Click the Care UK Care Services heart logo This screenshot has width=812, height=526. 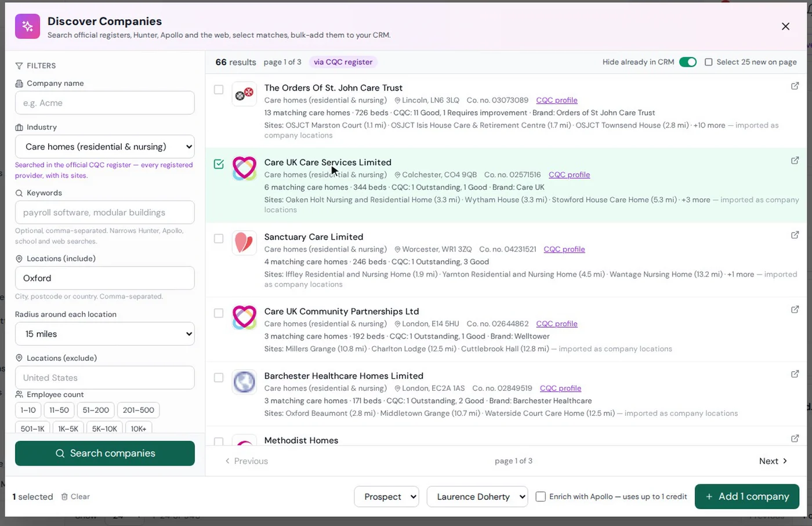(244, 168)
